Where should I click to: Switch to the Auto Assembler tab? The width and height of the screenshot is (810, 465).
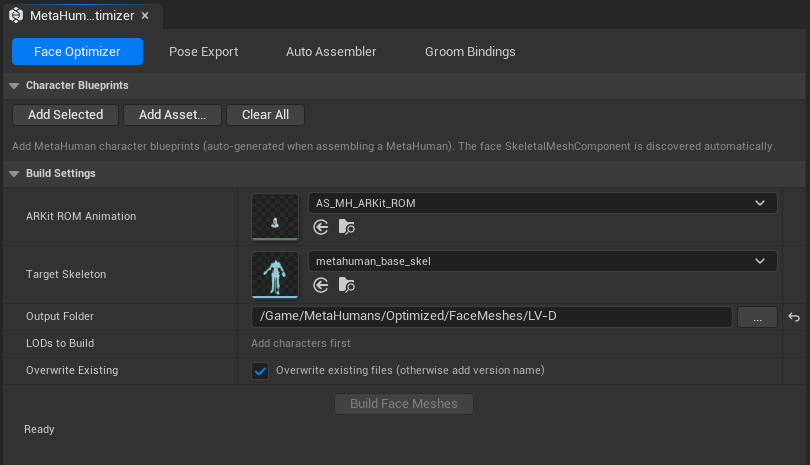331,52
